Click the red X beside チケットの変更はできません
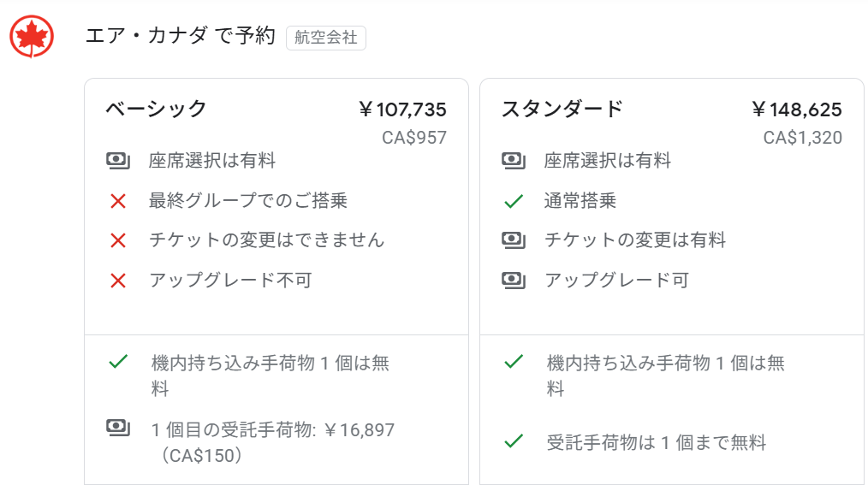This screenshot has height=485, width=868. tap(118, 240)
